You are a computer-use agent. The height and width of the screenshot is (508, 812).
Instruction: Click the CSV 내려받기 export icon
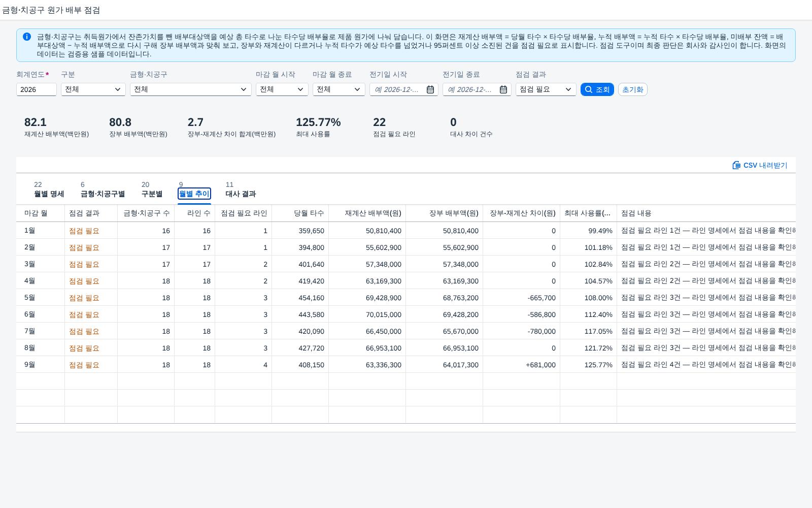point(736,165)
